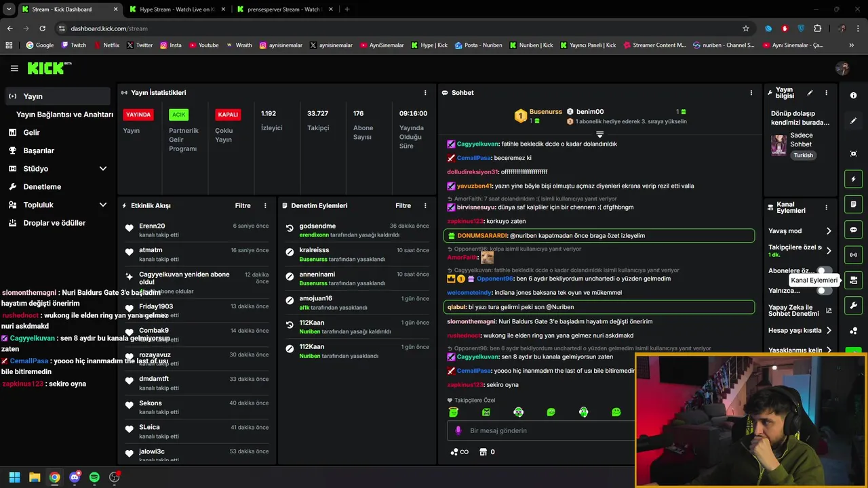Open the Yayın İstatistikleri three-dot menu
This screenshot has height=488, width=868.
tap(425, 93)
